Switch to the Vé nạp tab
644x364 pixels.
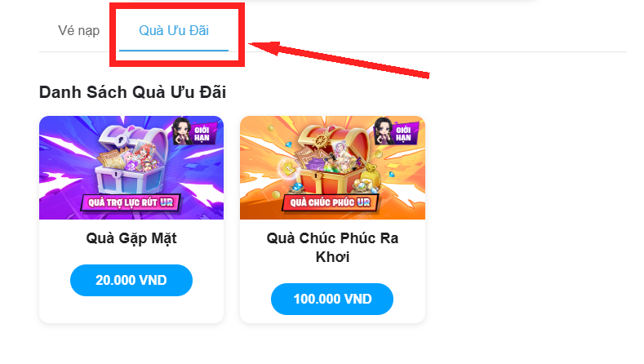tap(78, 31)
